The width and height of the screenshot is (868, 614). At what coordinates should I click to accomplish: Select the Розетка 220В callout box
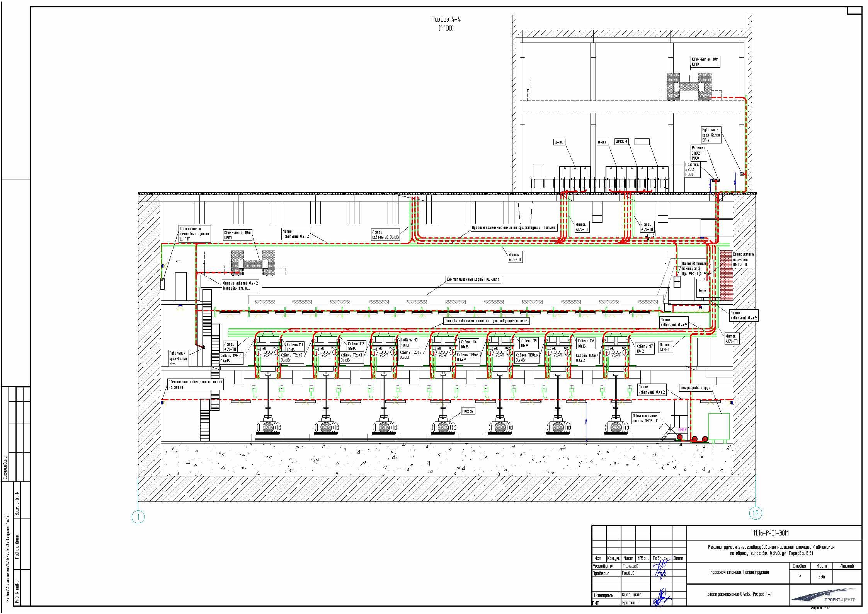(x=692, y=169)
